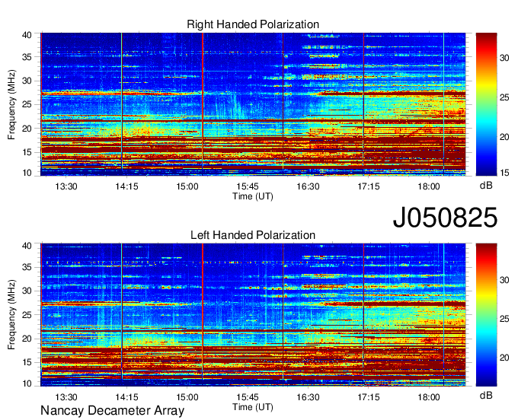Click the 18:00 tick under Left Handed plot

pyautogui.click(x=429, y=397)
